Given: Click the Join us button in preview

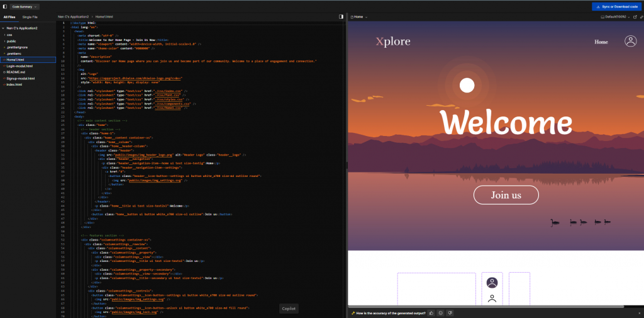Looking at the screenshot, I should point(506,195).
